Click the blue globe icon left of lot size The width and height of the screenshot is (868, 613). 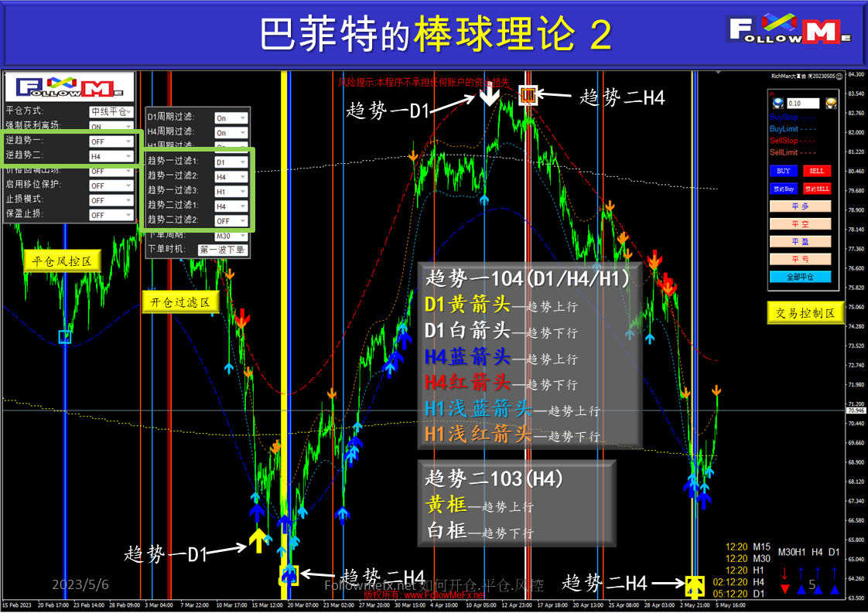[x=777, y=102]
